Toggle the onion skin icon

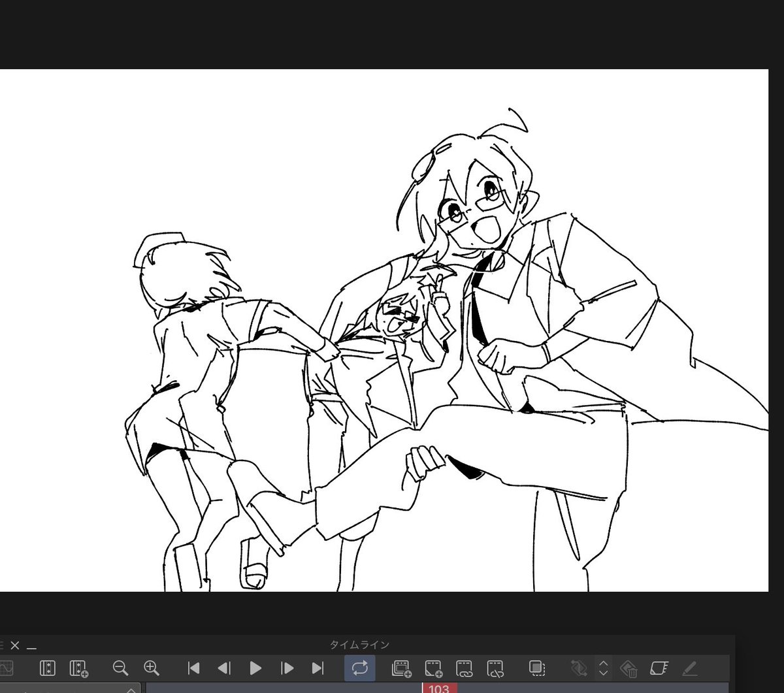pos(659,668)
